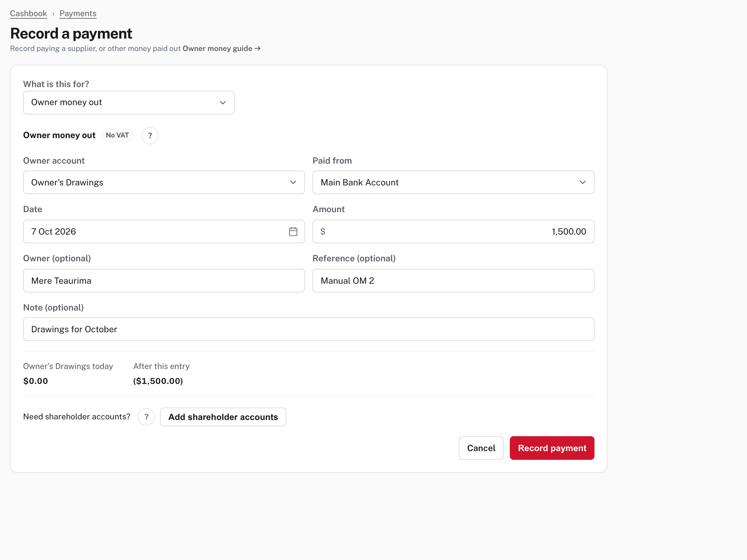747x560 pixels.
Task: Focus the Amount field showing 1,500.00
Action: coord(453,231)
